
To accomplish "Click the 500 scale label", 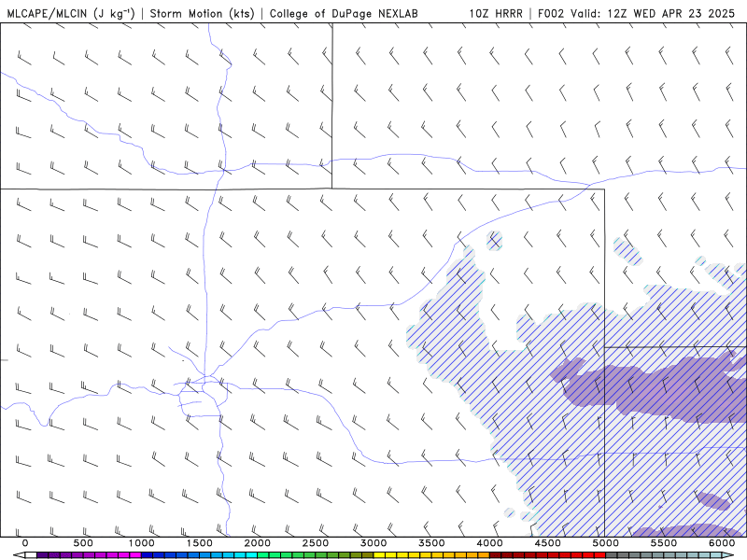I will (83, 543).
